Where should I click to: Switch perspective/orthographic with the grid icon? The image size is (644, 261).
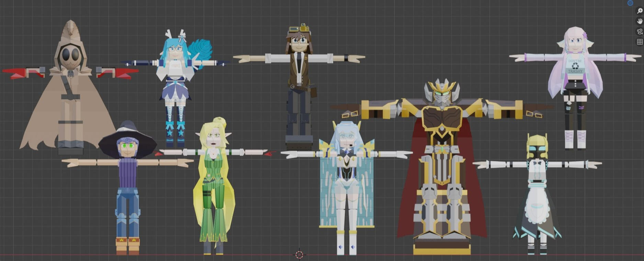[x=640, y=42]
